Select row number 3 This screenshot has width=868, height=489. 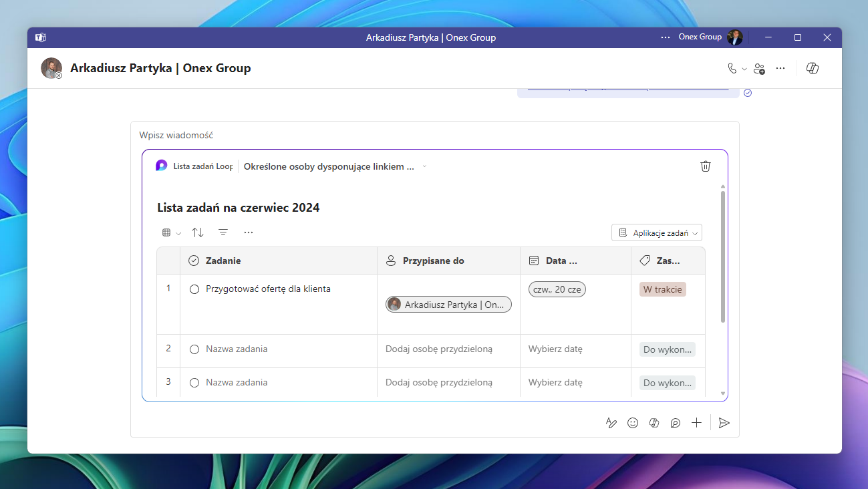pyautogui.click(x=168, y=382)
